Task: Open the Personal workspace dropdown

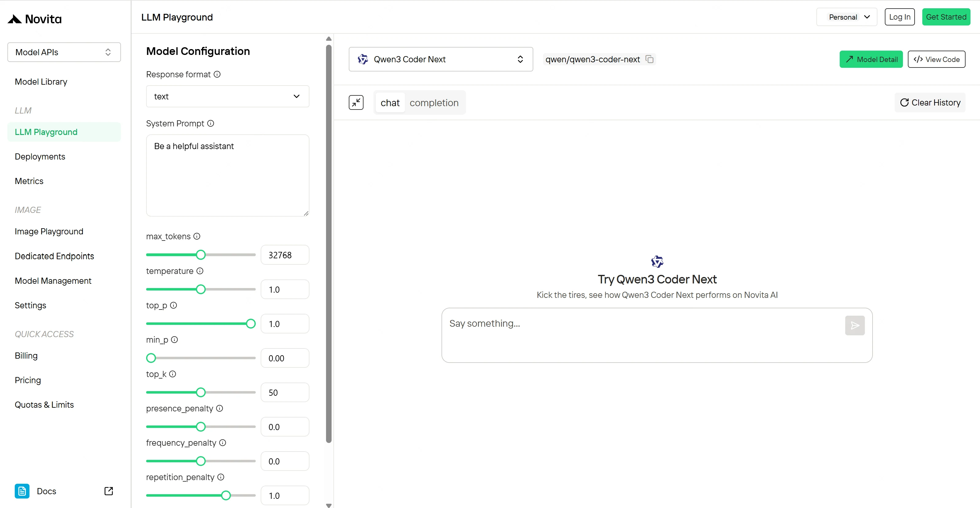Action: pos(847,17)
